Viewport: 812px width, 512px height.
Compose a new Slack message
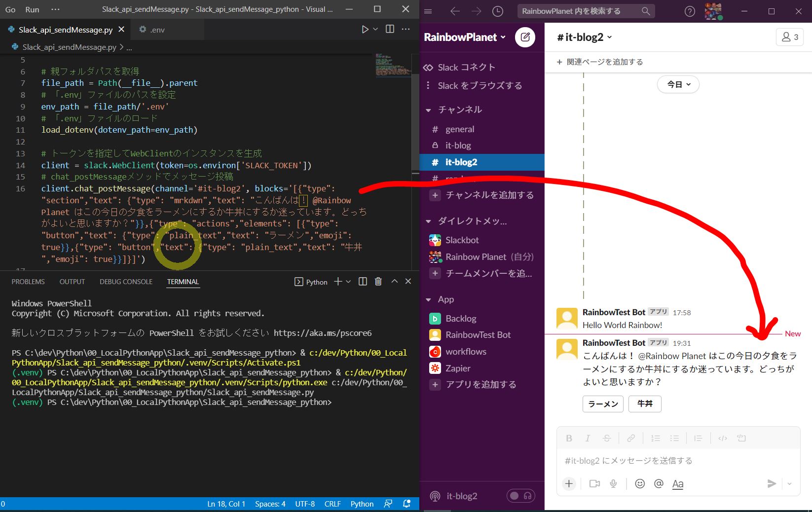525,37
